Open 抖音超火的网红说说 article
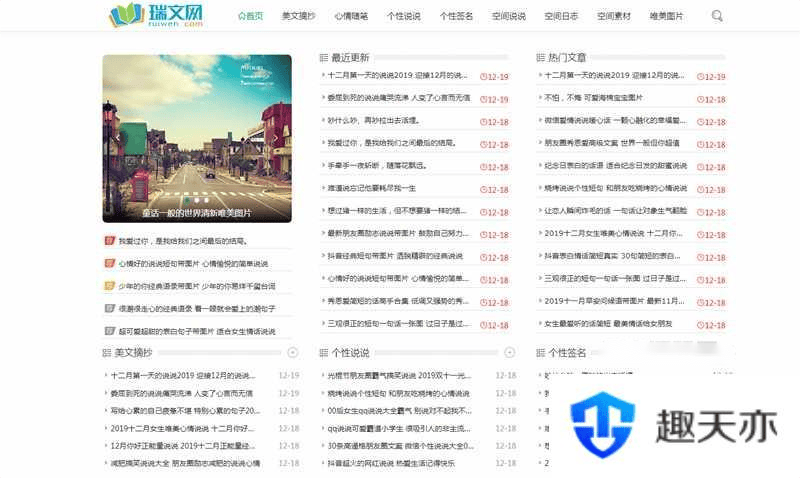Screen dimensions: 800x478 click(391, 463)
